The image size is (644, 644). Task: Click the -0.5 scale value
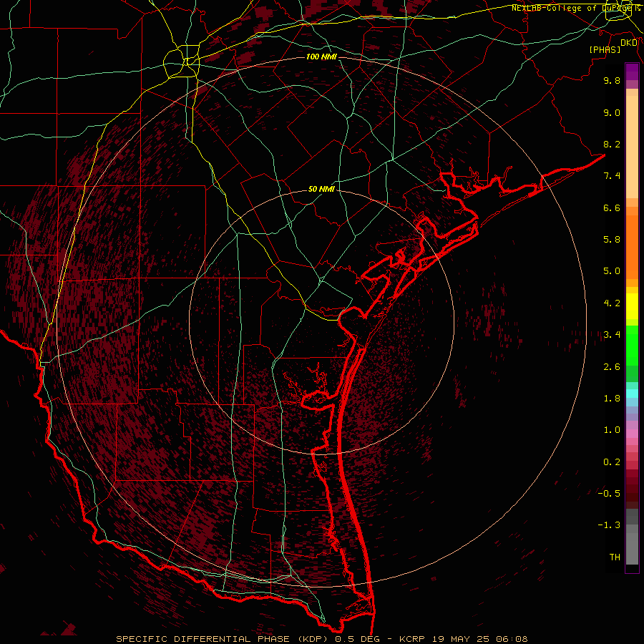point(609,494)
